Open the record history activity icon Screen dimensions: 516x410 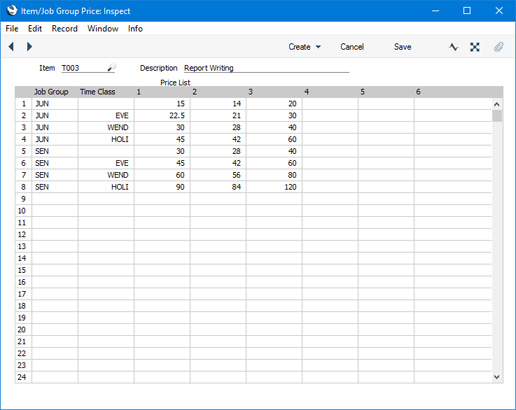(453, 47)
